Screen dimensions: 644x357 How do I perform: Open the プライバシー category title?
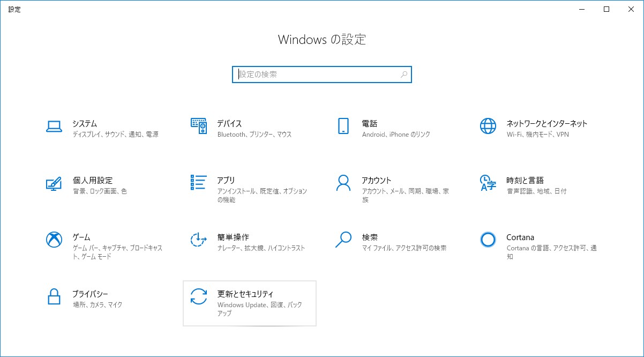[x=91, y=294]
